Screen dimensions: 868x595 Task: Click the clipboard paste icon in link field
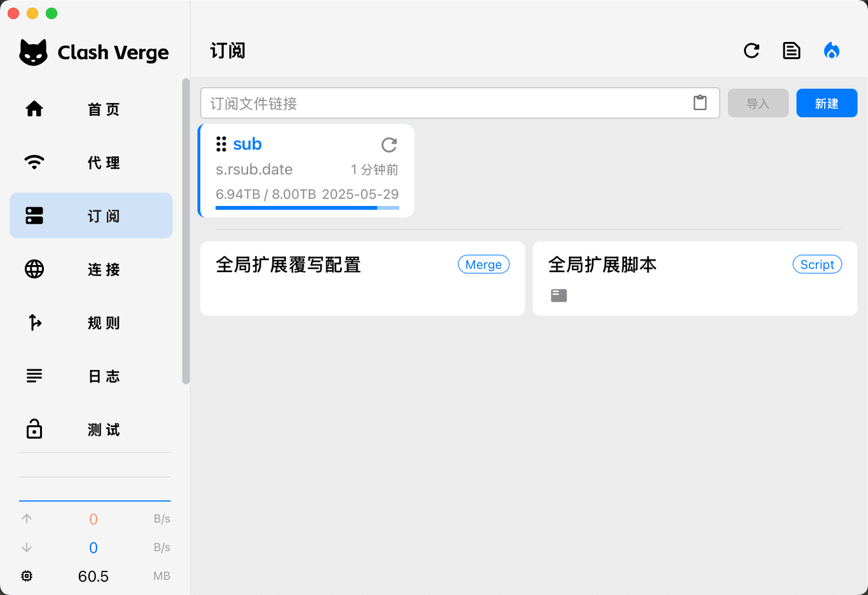click(699, 103)
